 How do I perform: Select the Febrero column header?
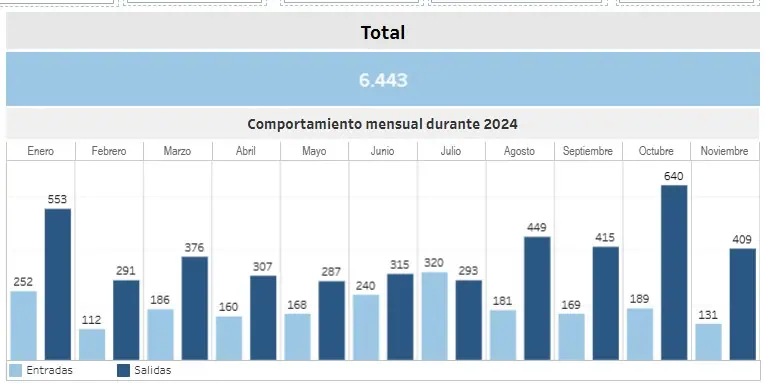109,151
